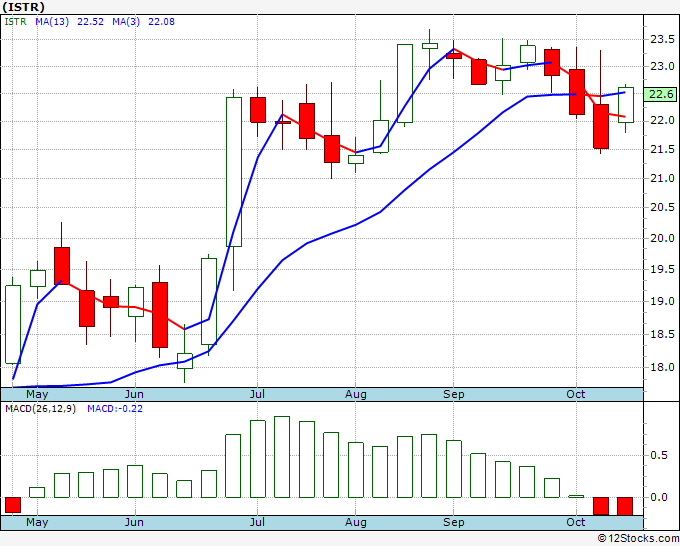Screen dimensions: 680x546
Task: Click the 20.5 price axis label
Action: 662,207
